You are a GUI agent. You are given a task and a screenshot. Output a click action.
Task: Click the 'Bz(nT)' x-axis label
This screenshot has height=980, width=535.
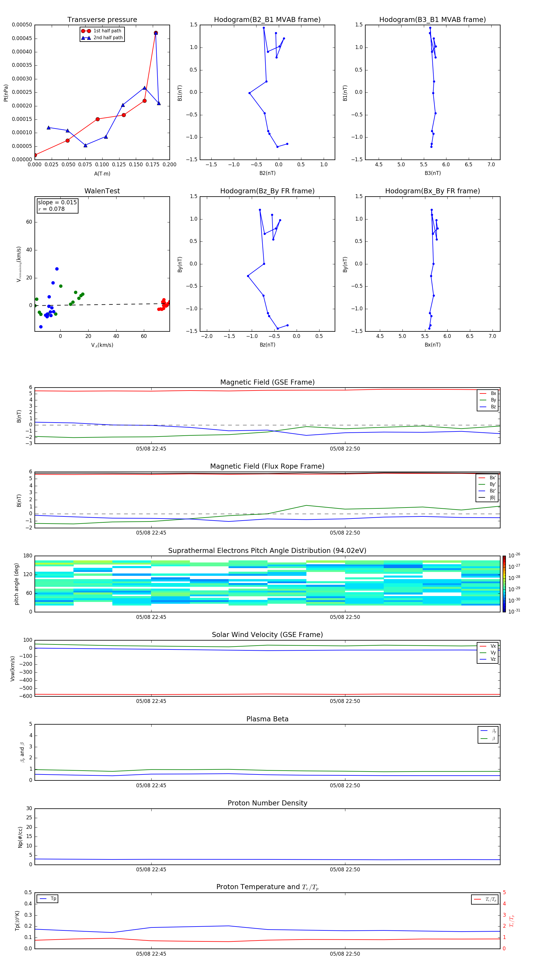[267, 345]
